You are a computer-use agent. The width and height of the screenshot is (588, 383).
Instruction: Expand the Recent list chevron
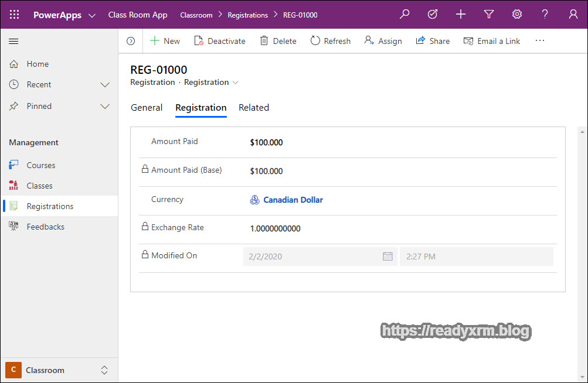click(105, 85)
